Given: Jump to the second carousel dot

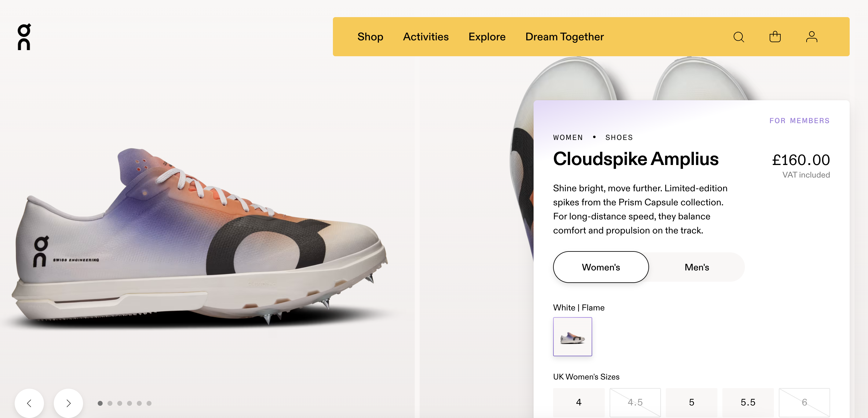Looking at the screenshot, I should click(x=110, y=403).
